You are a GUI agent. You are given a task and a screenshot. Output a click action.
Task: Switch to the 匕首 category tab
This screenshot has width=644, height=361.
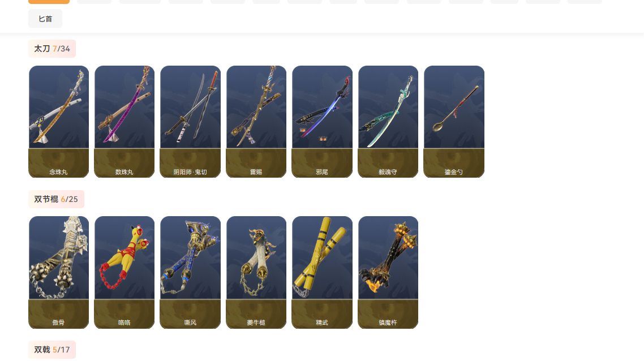(45, 19)
